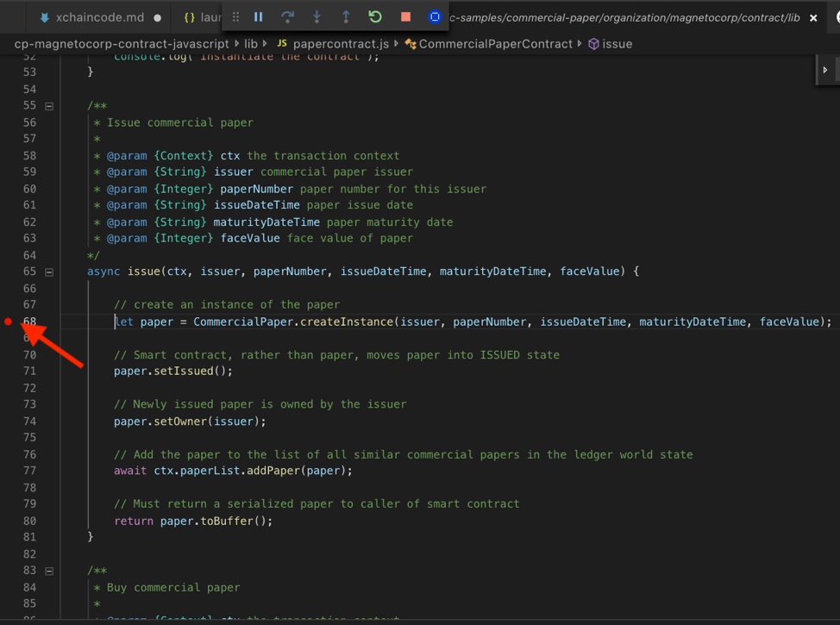
Task: Click 'CommercialPaper.createInstance' call on line 68
Action: tap(293, 322)
